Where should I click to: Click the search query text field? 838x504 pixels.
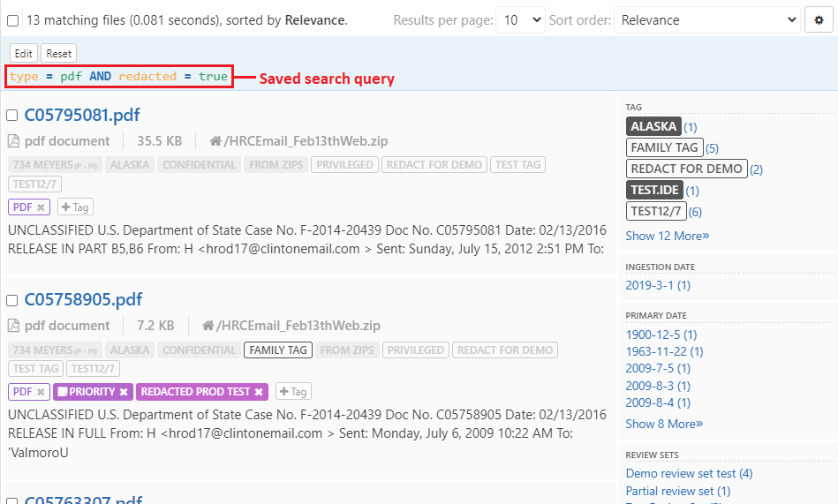pos(118,77)
